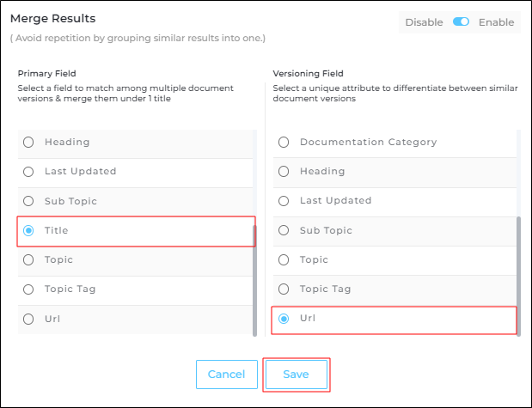Click the Save button
This screenshot has height=408, width=532.
click(296, 375)
